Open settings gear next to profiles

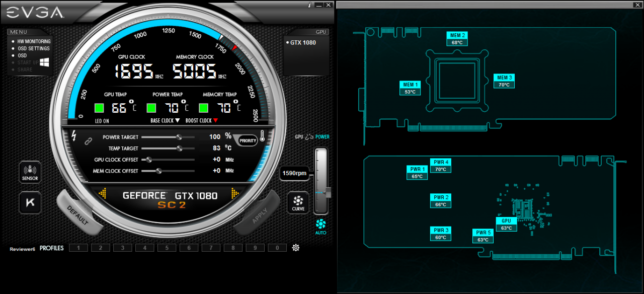296,248
